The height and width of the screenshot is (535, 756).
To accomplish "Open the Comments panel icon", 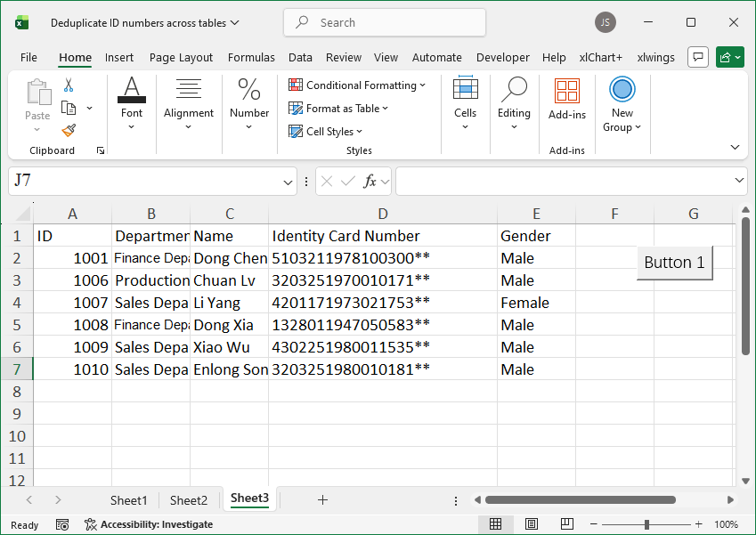I will (x=698, y=56).
